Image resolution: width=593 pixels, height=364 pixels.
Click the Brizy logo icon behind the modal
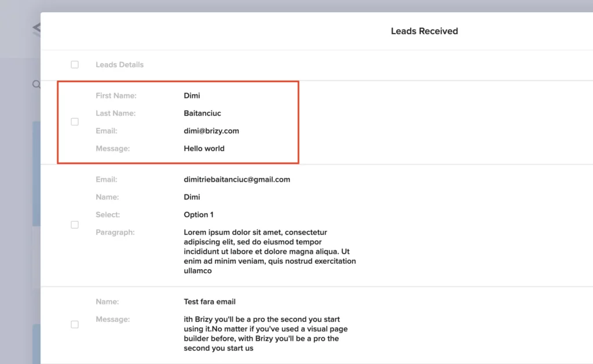36,29
